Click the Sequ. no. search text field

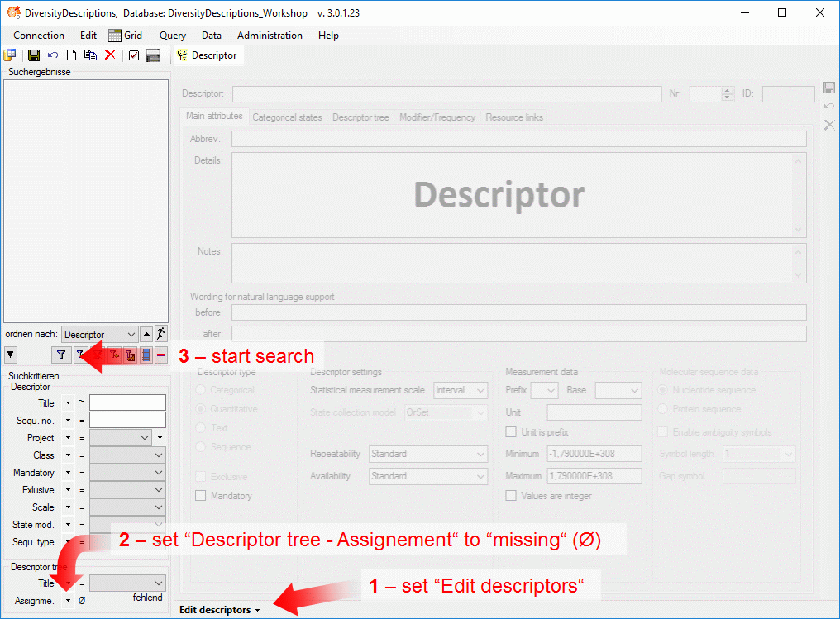[x=127, y=421]
